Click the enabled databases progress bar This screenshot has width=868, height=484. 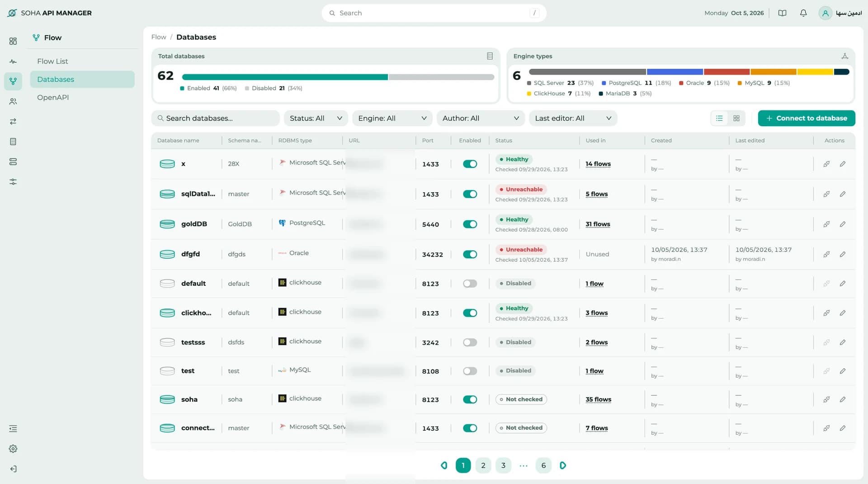tap(285, 77)
